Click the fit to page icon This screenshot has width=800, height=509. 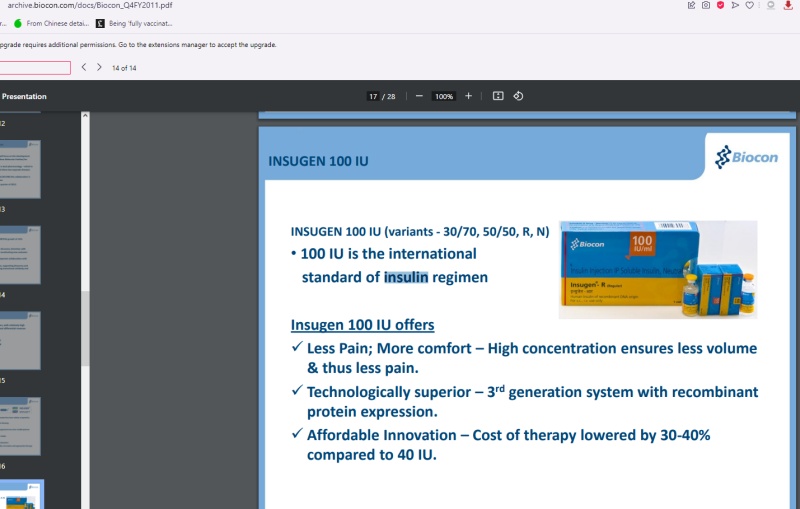498,96
